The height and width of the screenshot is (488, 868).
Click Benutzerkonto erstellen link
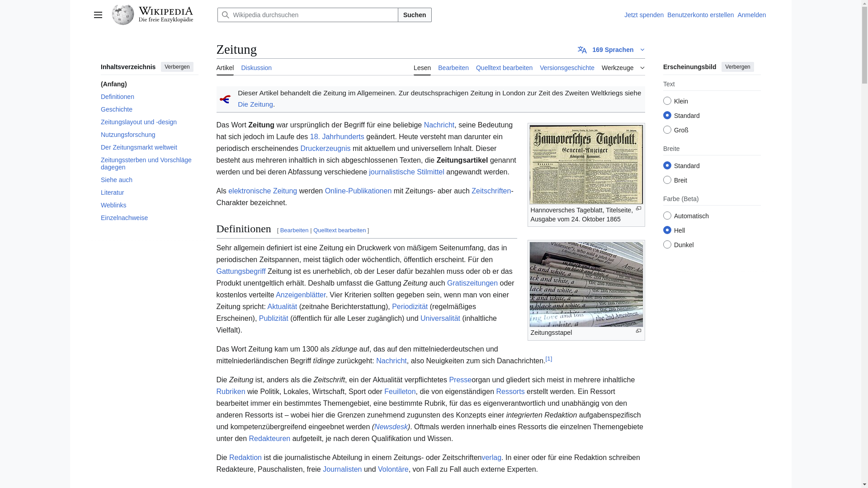700,15
